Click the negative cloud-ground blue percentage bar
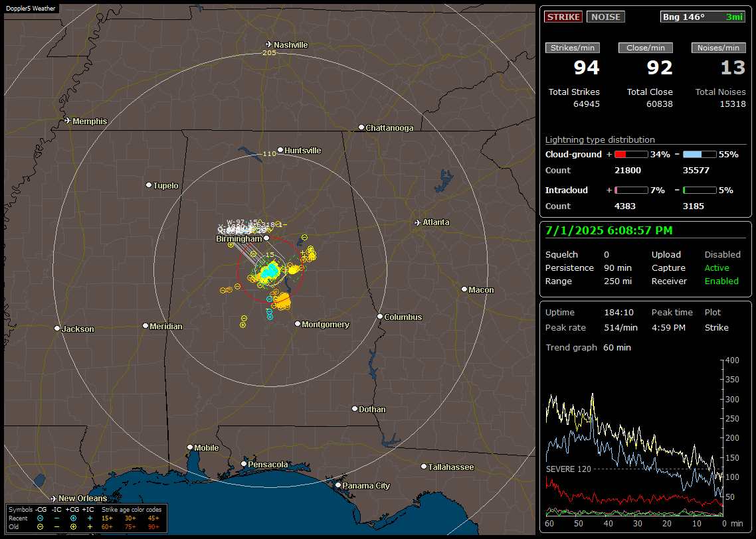This screenshot has width=756, height=539. click(700, 154)
